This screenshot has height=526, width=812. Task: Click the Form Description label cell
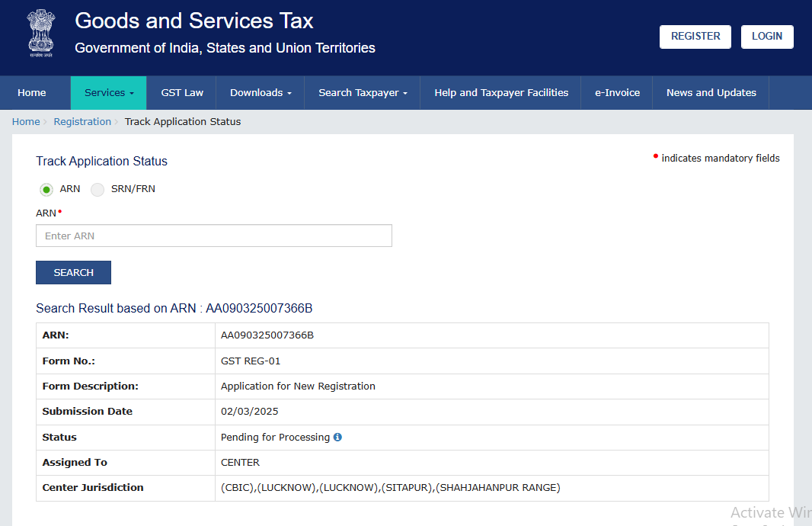pos(126,386)
